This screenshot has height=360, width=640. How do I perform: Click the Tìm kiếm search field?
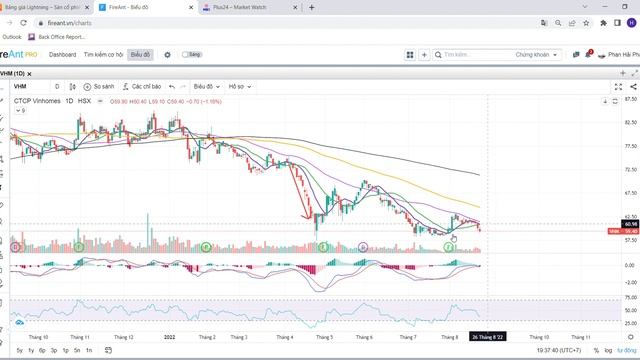click(x=473, y=55)
